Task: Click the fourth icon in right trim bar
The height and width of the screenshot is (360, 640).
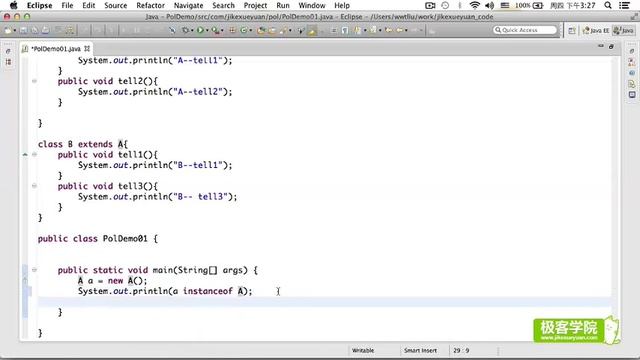Action: (632, 84)
